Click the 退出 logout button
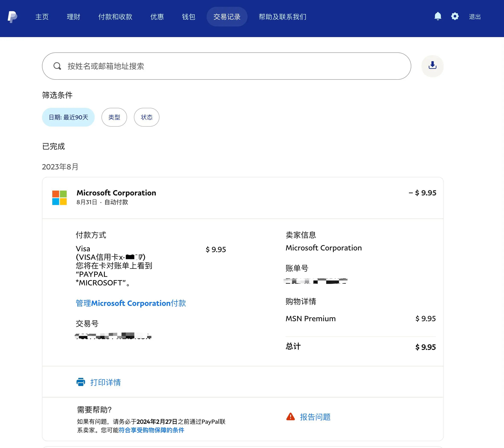Screen dimensions: 504x448 [x=475, y=17]
